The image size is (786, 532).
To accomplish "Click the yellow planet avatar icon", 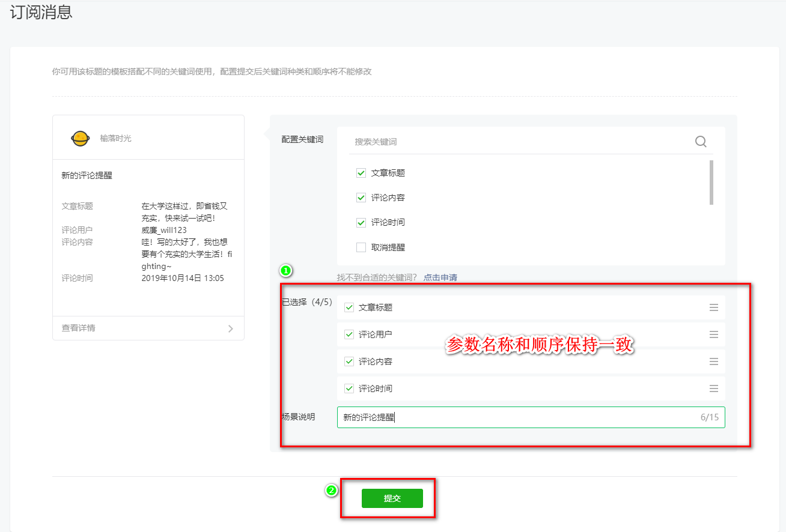I will click(80, 138).
